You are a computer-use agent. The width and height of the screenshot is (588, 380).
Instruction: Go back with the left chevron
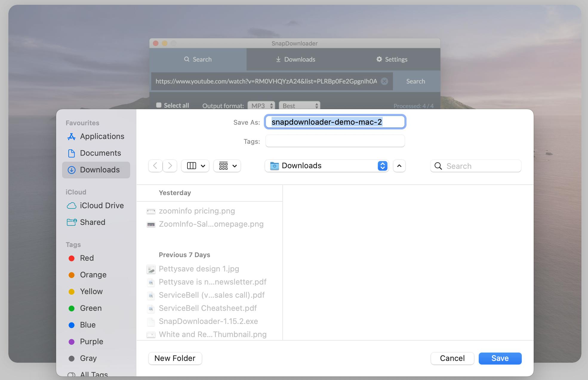155,166
